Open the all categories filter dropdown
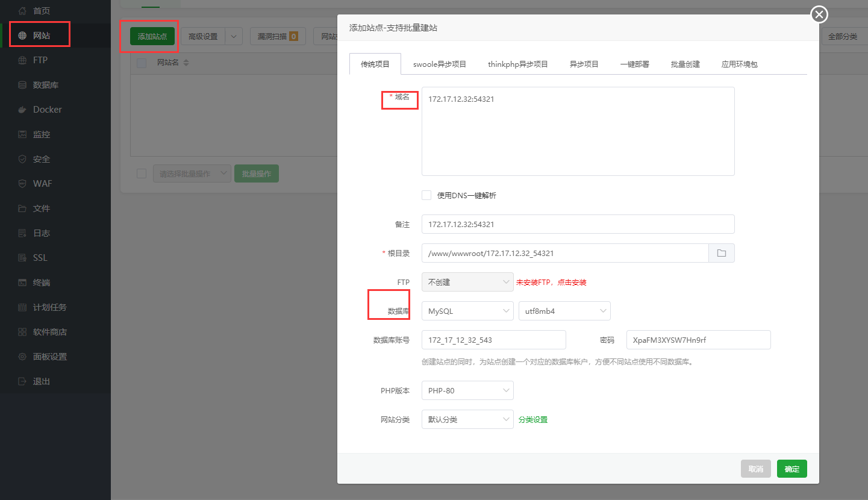 click(x=845, y=36)
